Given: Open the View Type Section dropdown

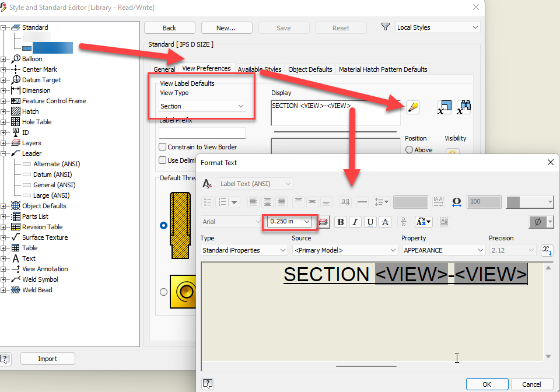Looking at the screenshot, I should click(x=202, y=106).
